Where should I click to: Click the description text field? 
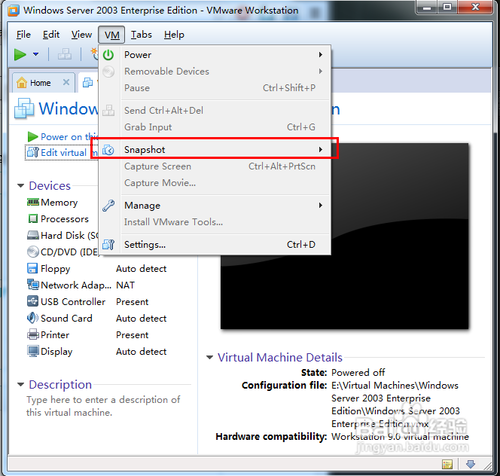(x=103, y=406)
